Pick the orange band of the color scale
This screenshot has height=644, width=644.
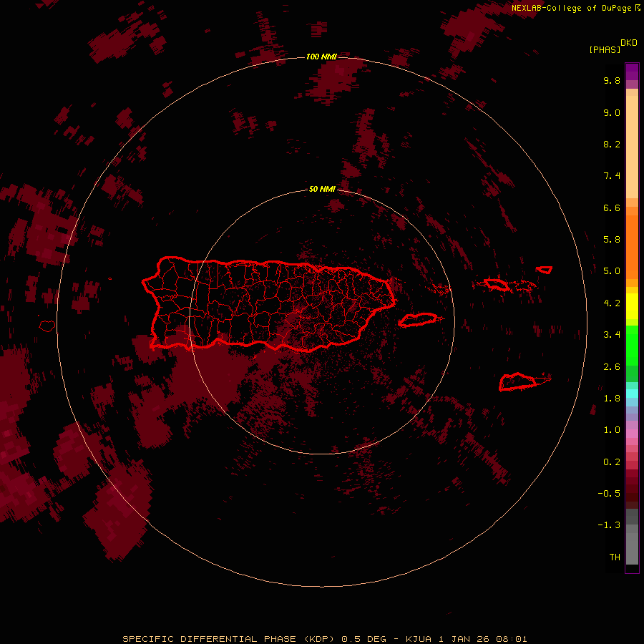point(632,247)
